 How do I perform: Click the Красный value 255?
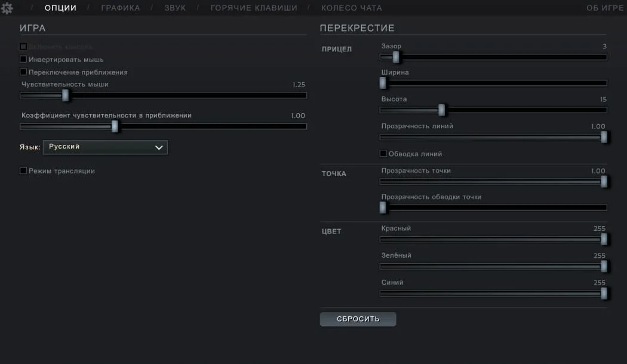(x=600, y=229)
